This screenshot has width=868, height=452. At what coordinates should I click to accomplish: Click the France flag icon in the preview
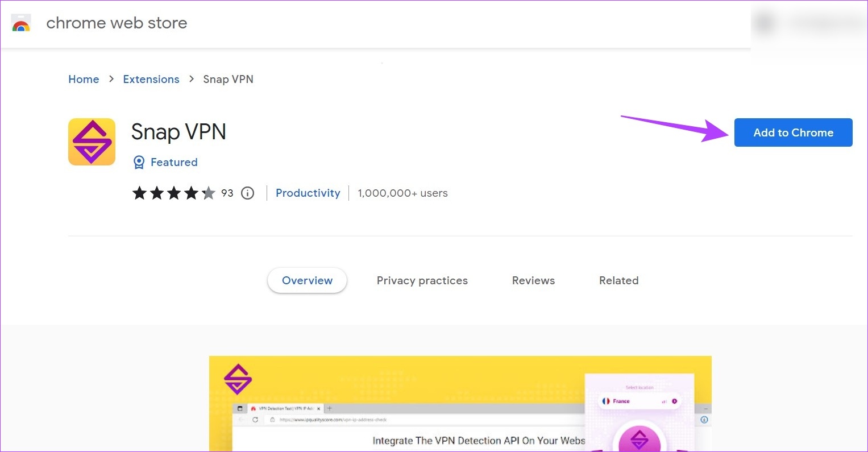[x=605, y=401]
